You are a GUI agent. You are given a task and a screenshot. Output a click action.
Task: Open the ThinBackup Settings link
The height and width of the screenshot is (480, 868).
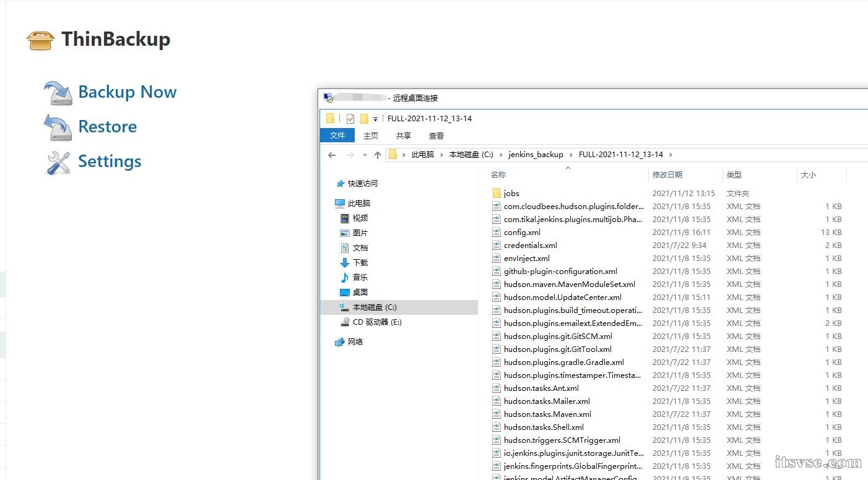[x=110, y=161]
